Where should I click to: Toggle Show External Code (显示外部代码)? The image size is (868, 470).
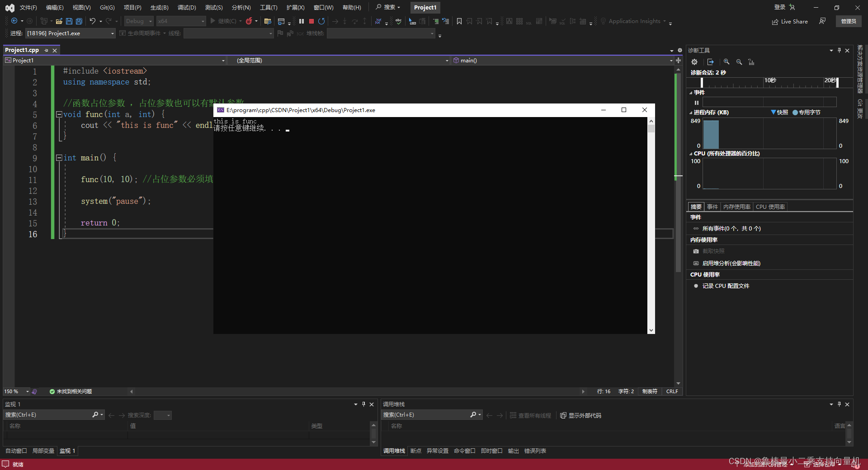(x=581, y=415)
